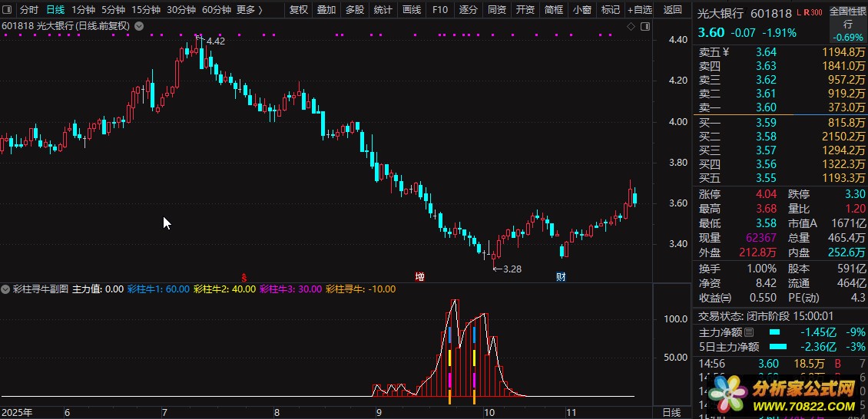The image size is (868, 419).
Task: Toggle 复权 price adjustment mode
Action: 298,10
